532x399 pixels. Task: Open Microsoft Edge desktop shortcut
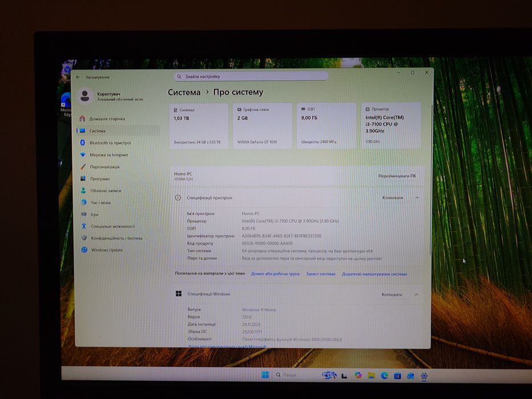pyautogui.click(x=66, y=104)
